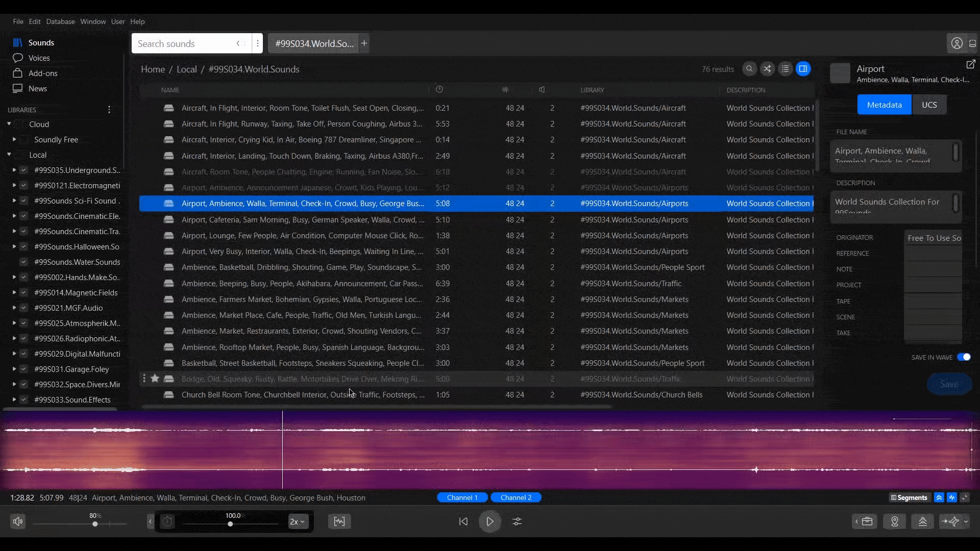Click the mute speaker icon
Screen dimensions: 980x551
(x=18, y=521)
